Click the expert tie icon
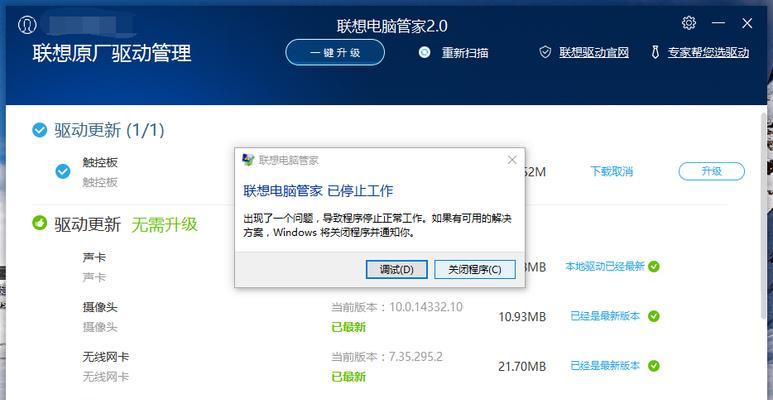This screenshot has height=400, width=773. point(655,52)
